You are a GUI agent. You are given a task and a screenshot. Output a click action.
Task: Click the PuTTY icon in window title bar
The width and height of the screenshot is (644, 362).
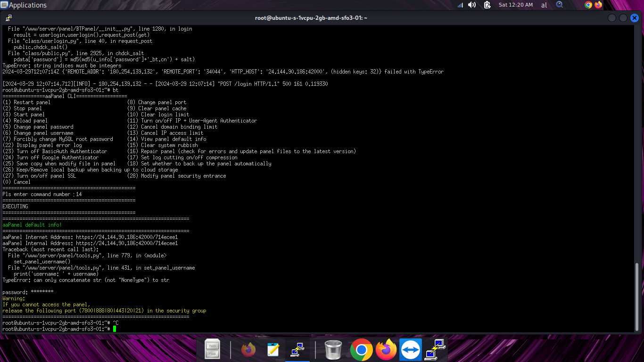click(x=8, y=18)
